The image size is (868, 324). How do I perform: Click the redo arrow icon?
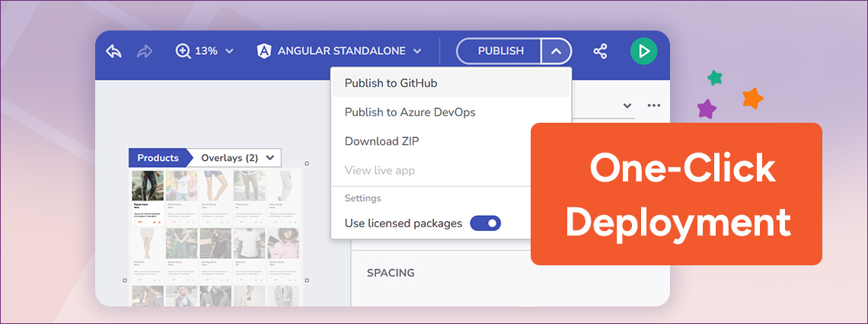point(145,51)
